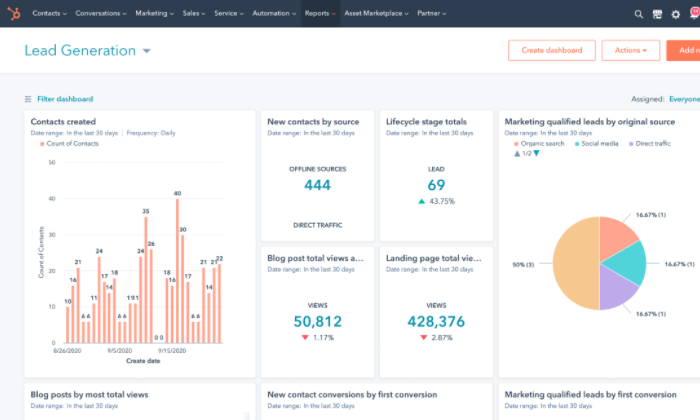Click the filter lines icon beside Filter dashboard
The width and height of the screenshot is (700, 420).
(x=28, y=99)
